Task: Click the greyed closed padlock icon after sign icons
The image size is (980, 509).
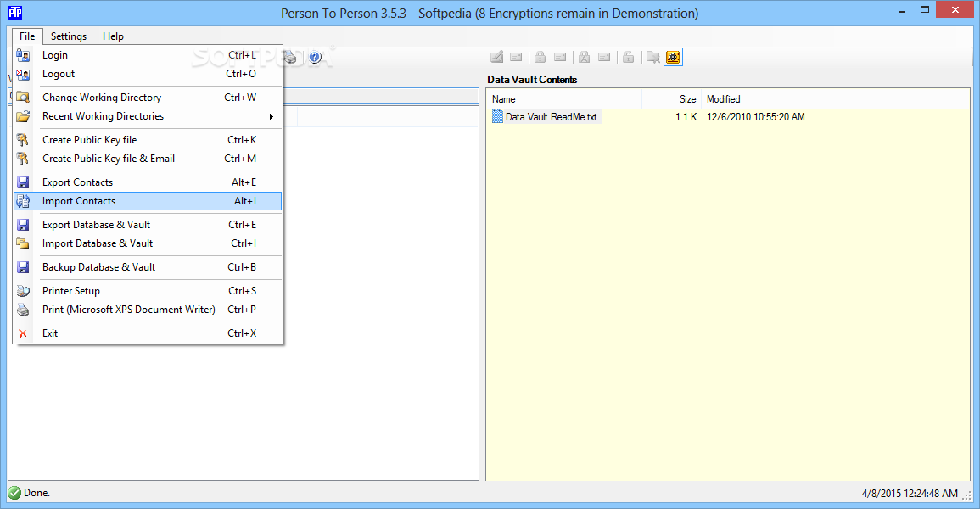Action: [540, 58]
